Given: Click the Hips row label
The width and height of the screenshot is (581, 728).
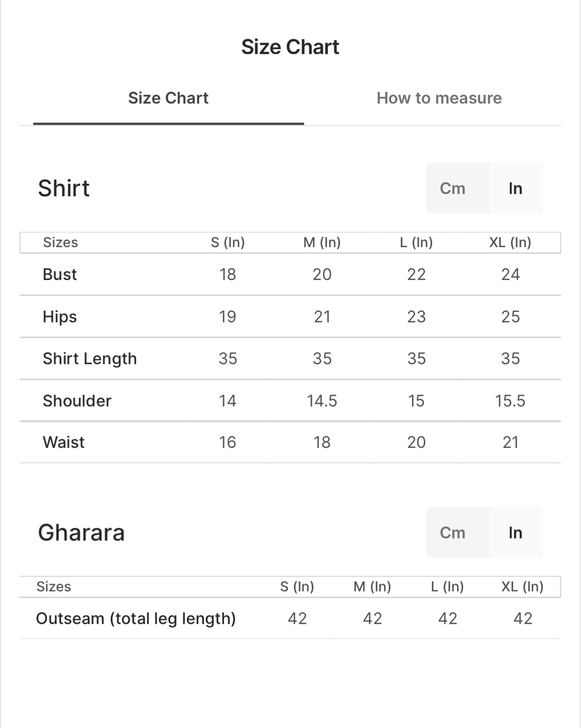Looking at the screenshot, I should (x=60, y=317).
